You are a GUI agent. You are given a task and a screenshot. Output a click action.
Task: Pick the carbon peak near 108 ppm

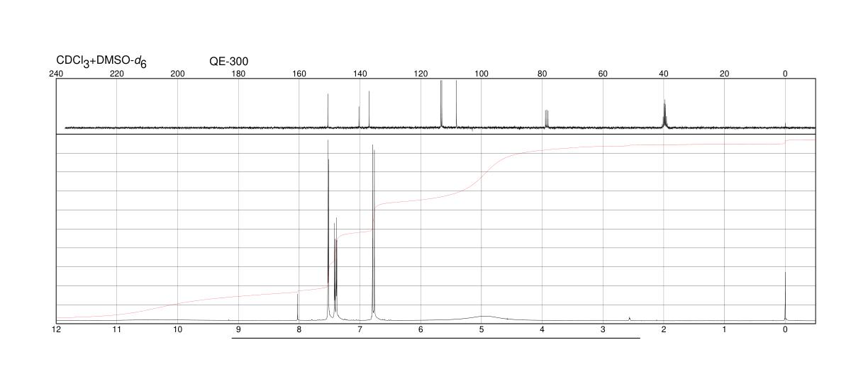click(456, 104)
